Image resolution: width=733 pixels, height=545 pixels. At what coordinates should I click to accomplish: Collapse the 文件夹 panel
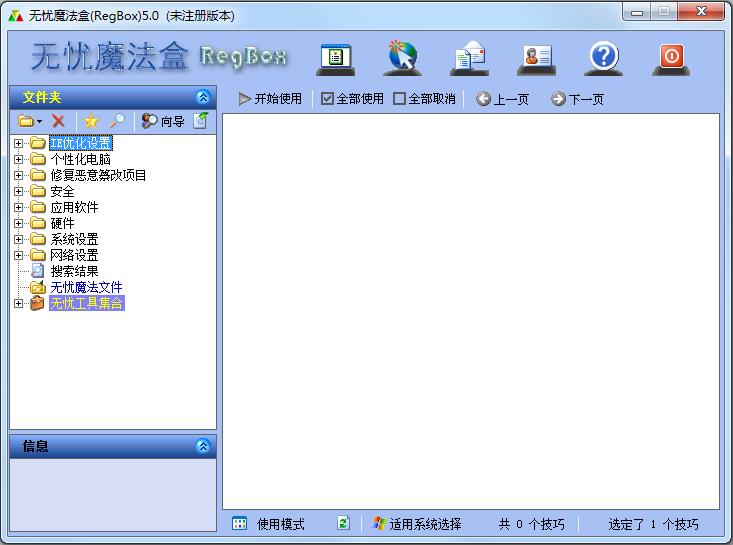[x=203, y=97]
